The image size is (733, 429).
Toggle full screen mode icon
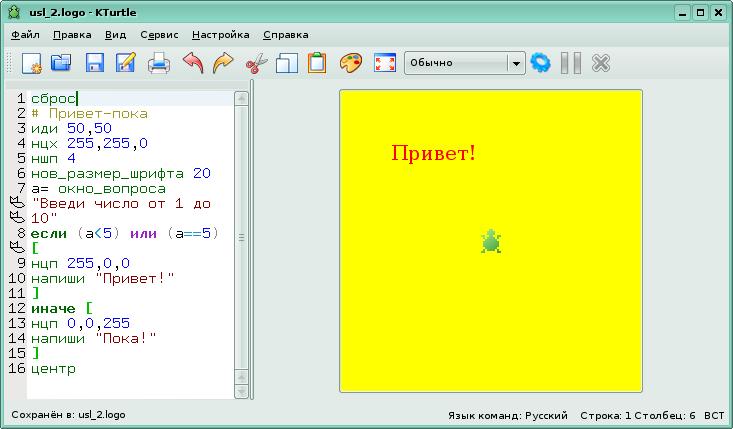[x=384, y=63]
